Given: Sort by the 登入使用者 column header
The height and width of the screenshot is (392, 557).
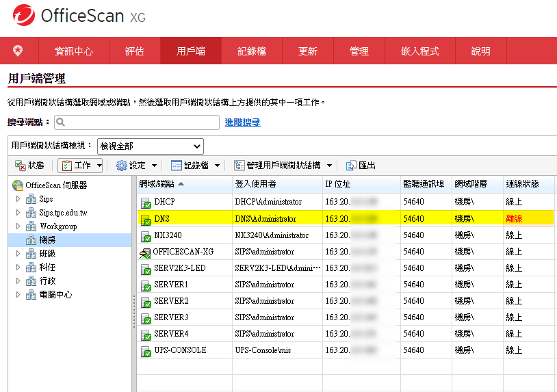Looking at the screenshot, I should [x=277, y=184].
